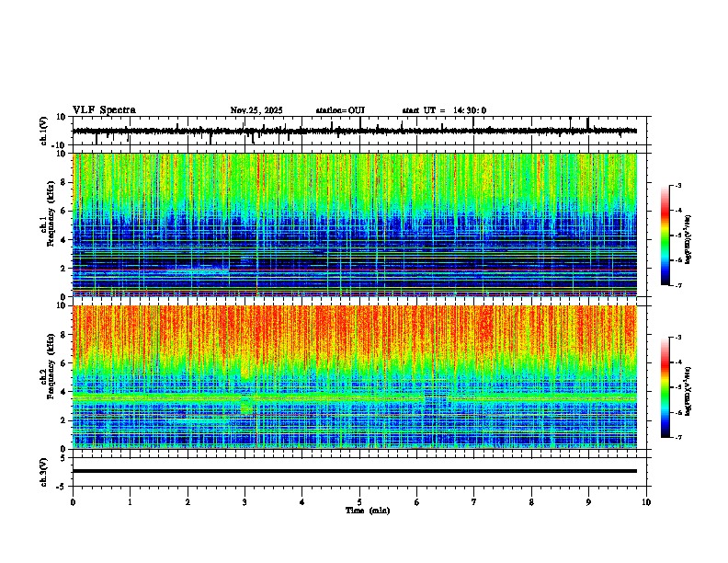Click the "Time (min)" axis label
728x563 pixels.
point(368,511)
